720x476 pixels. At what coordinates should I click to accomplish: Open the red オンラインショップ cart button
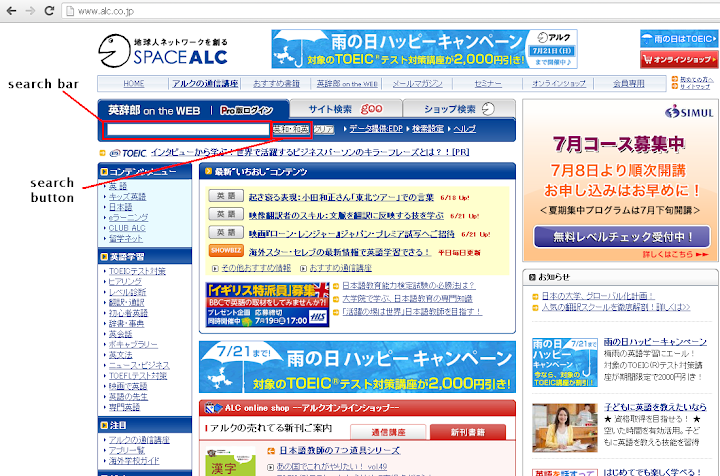(679, 59)
